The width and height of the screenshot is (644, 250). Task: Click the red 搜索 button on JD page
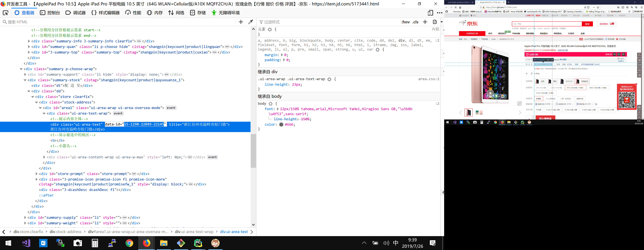587,24
